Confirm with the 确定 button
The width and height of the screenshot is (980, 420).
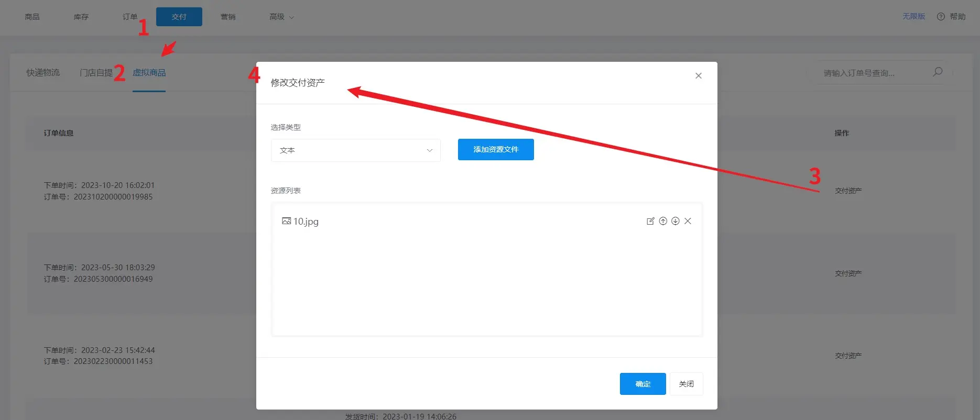point(643,384)
